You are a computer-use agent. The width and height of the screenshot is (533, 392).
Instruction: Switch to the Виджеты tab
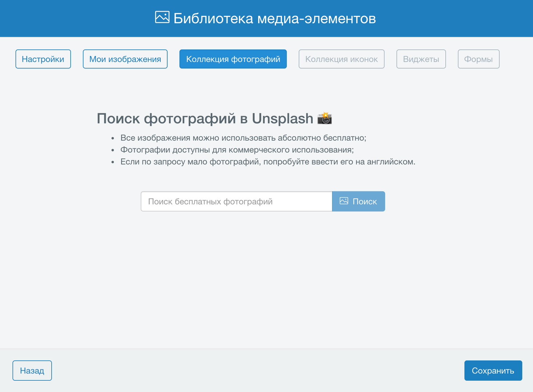[421, 59]
